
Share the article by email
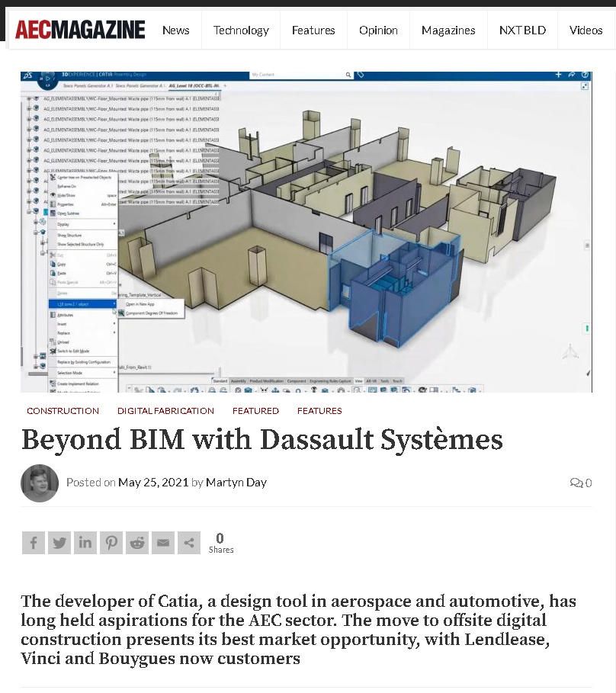coord(163,543)
